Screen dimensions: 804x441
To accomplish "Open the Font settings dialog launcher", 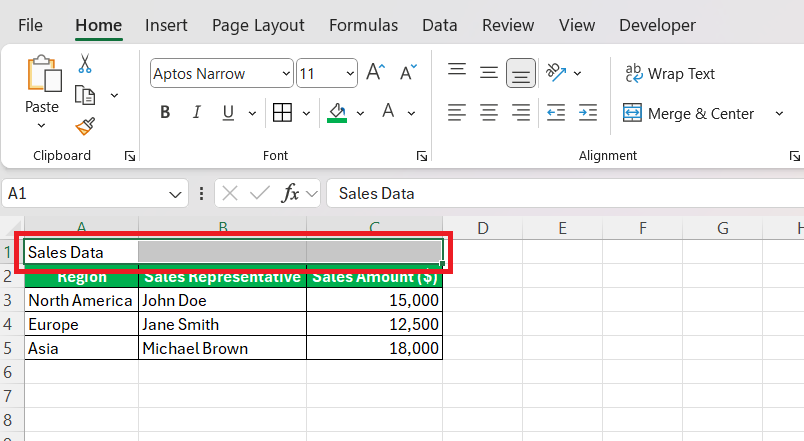I will 422,156.
